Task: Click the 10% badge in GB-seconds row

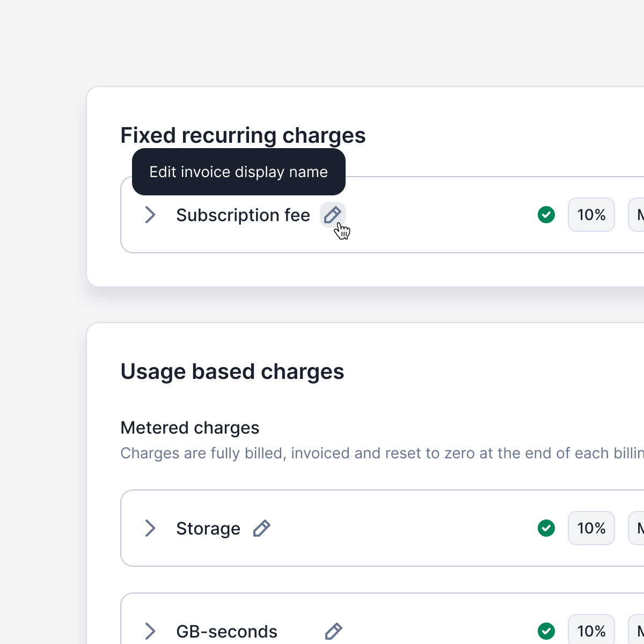Action: point(591,631)
